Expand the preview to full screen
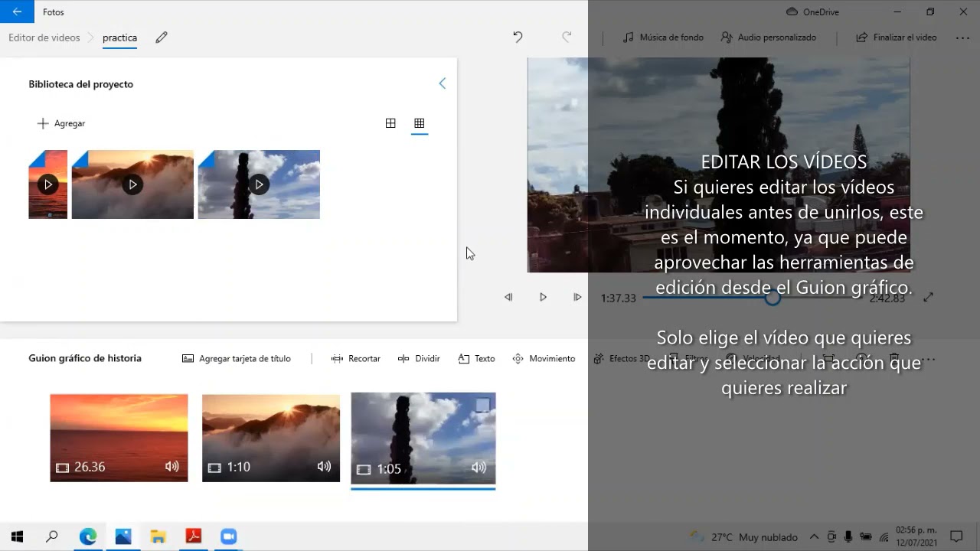 (928, 297)
